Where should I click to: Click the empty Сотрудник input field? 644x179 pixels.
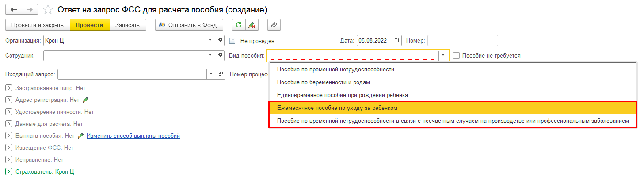(125, 55)
